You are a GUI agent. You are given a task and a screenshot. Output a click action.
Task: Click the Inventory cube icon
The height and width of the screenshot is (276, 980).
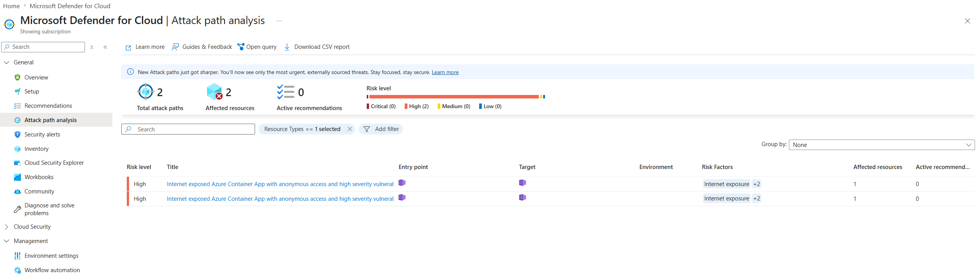tap(17, 149)
